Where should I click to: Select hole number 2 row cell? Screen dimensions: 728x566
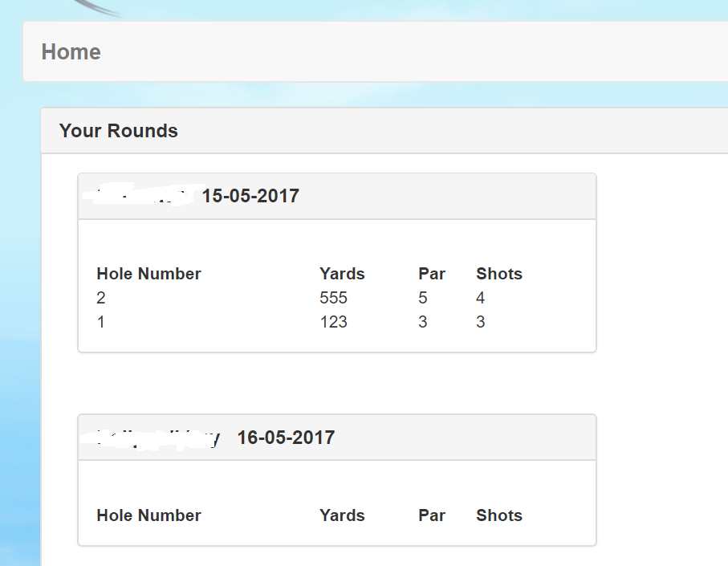[101, 298]
